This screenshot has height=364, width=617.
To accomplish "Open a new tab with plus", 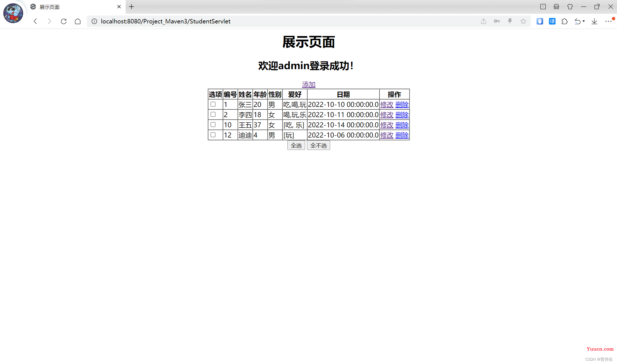I will tap(131, 7).
